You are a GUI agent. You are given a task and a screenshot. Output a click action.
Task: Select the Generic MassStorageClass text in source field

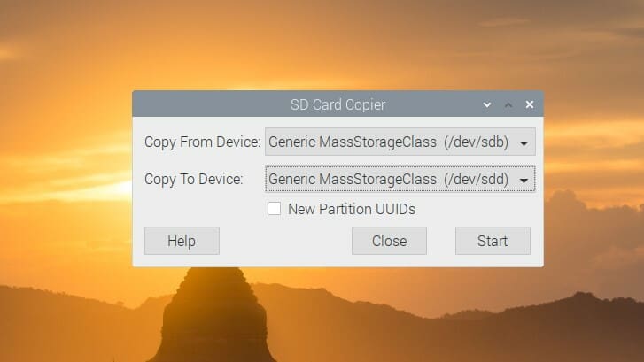(353, 142)
